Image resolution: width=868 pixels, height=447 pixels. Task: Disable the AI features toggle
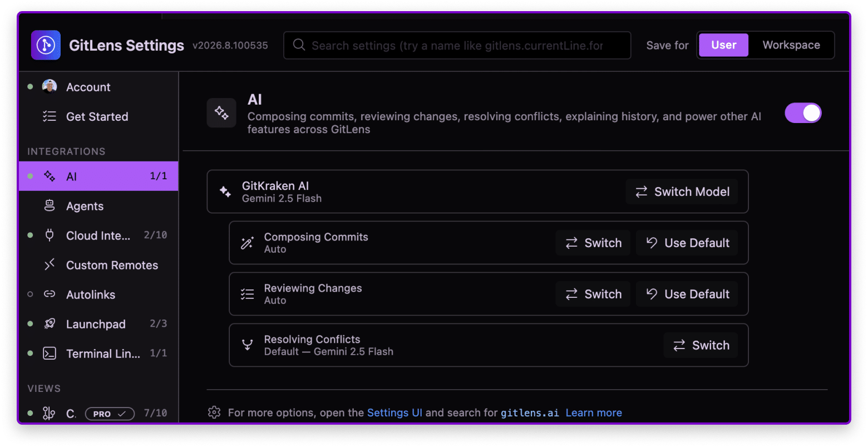(x=803, y=113)
